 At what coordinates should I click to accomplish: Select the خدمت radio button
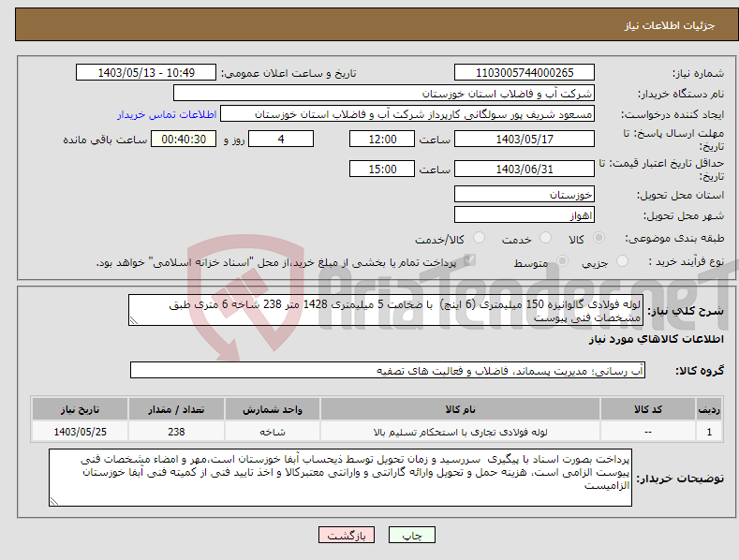point(545,238)
